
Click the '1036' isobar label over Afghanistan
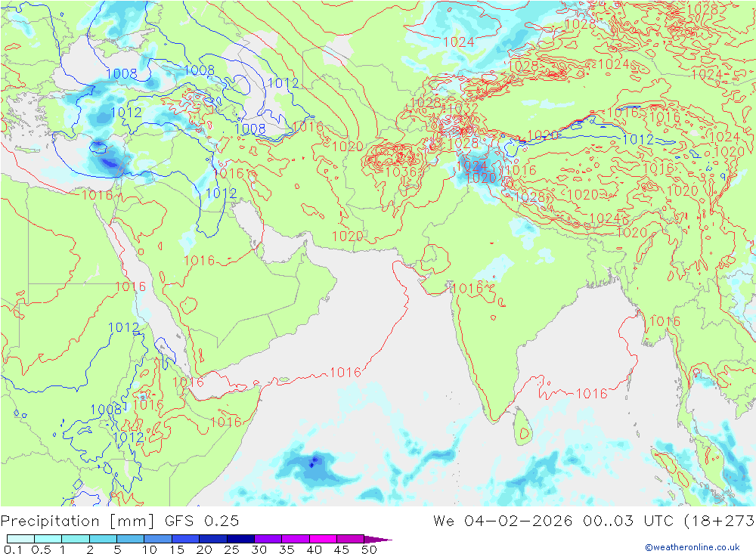tap(401, 172)
